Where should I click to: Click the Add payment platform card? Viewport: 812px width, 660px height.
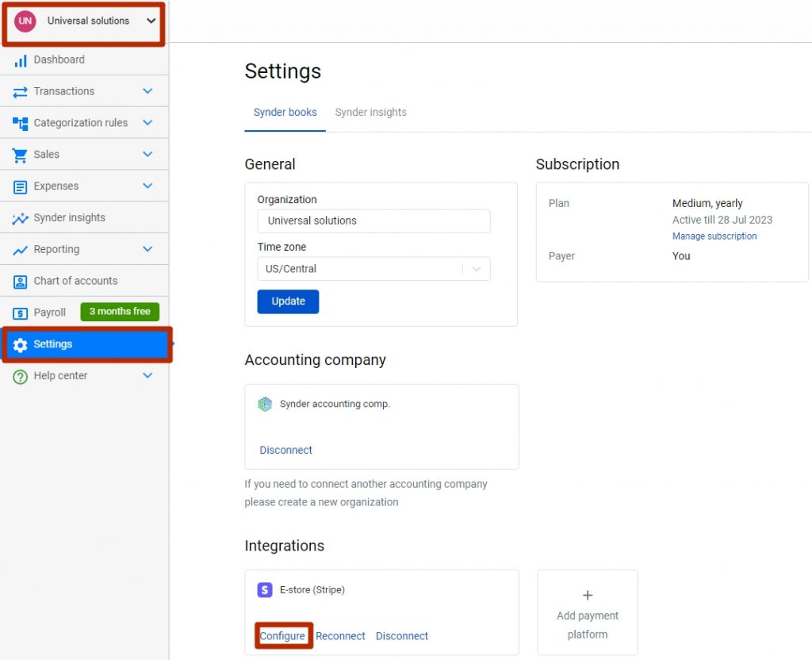point(588,613)
